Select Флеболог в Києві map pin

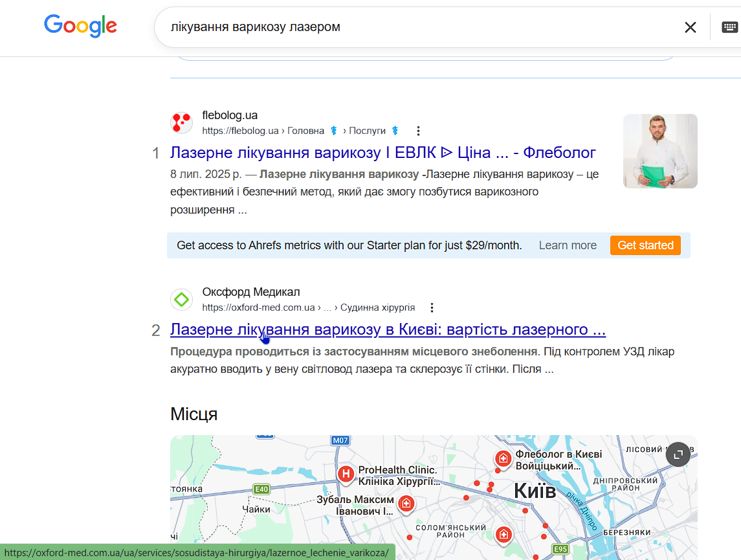click(503, 458)
